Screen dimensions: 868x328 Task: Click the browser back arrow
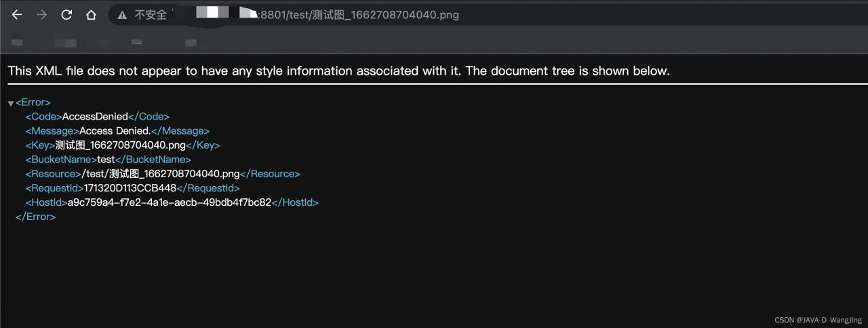[17, 15]
